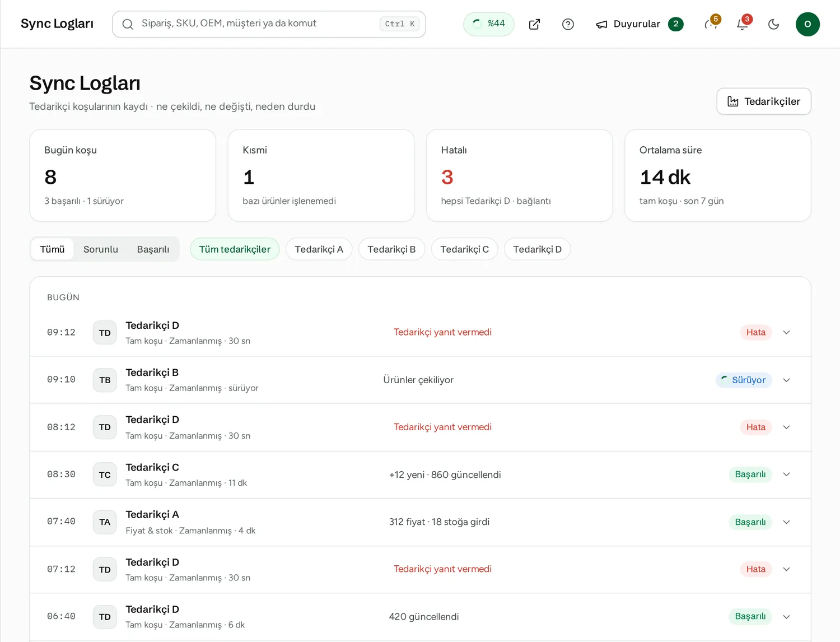The height and width of the screenshot is (642, 840).
Task: Click the magnifier icon in search bar
Action: (128, 24)
